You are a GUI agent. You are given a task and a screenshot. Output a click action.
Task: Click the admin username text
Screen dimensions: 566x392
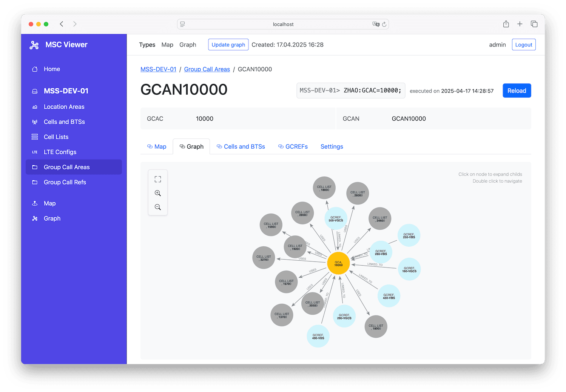(497, 45)
